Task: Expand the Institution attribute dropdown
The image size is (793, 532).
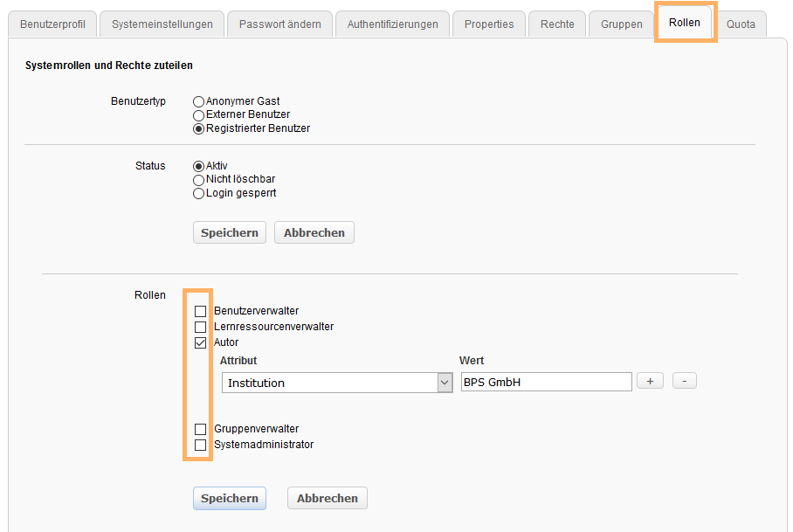Action: point(336,383)
